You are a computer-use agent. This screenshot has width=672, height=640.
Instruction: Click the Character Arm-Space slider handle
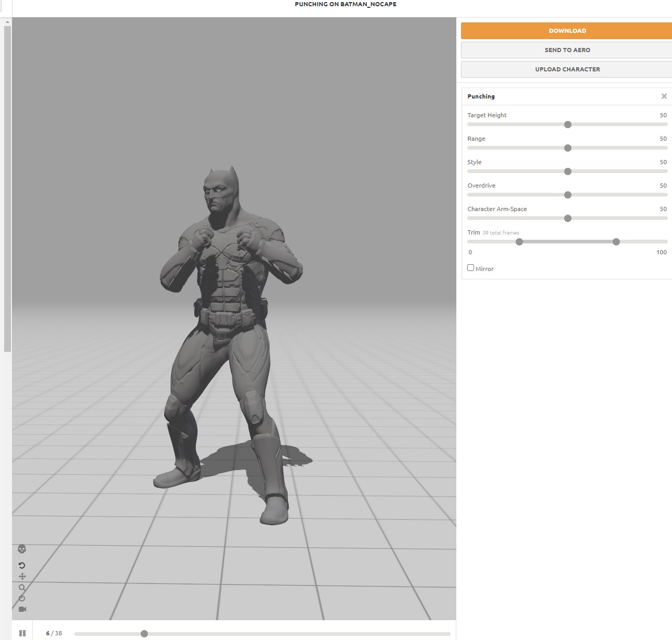[x=568, y=218]
